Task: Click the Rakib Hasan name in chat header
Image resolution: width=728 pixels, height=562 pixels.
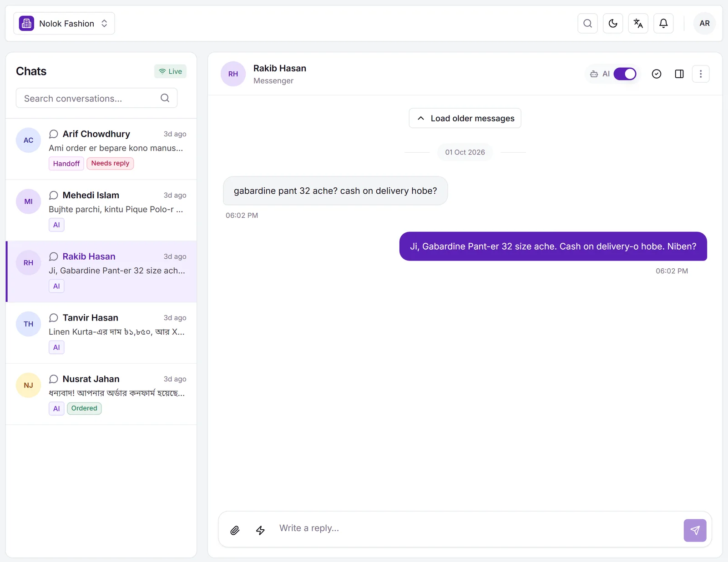Action: coord(280,68)
